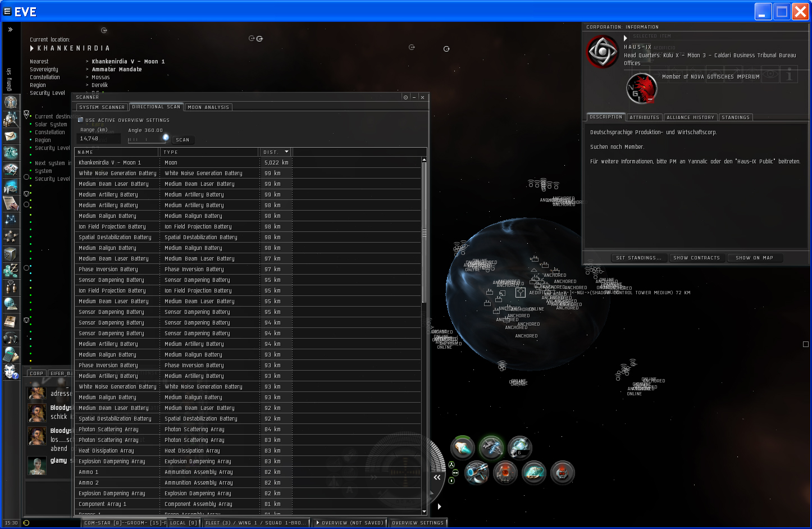Activate the green-highlighted ship module
Image resolution: width=812 pixels, height=529 pixels.
491,448
